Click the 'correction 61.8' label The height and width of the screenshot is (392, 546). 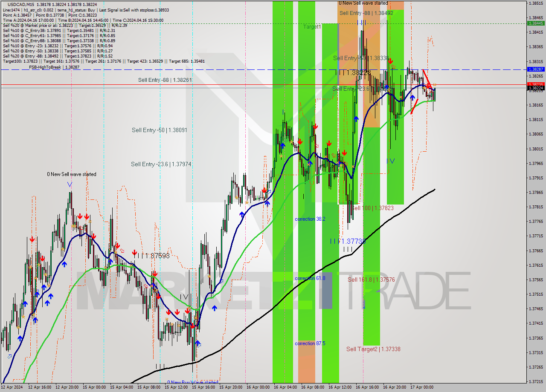pos(310,278)
